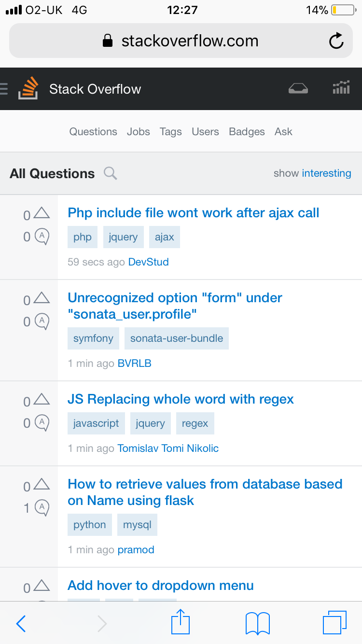The width and height of the screenshot is (362, 644).
Task: Go back using Safari's back arrow
Action: tap(21, 624)
